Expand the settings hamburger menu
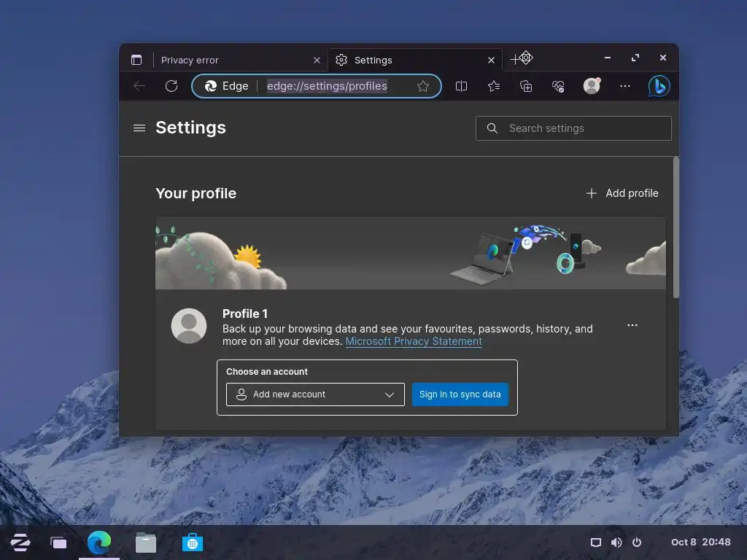747x560 pixels. [x=139, y=128]
